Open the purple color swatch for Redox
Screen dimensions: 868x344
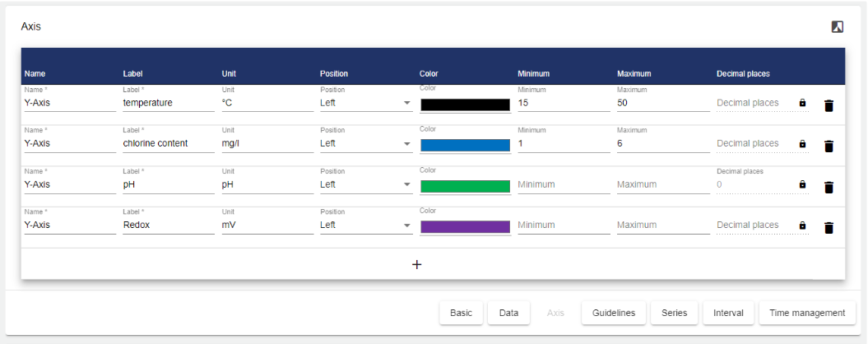point(465,226)
